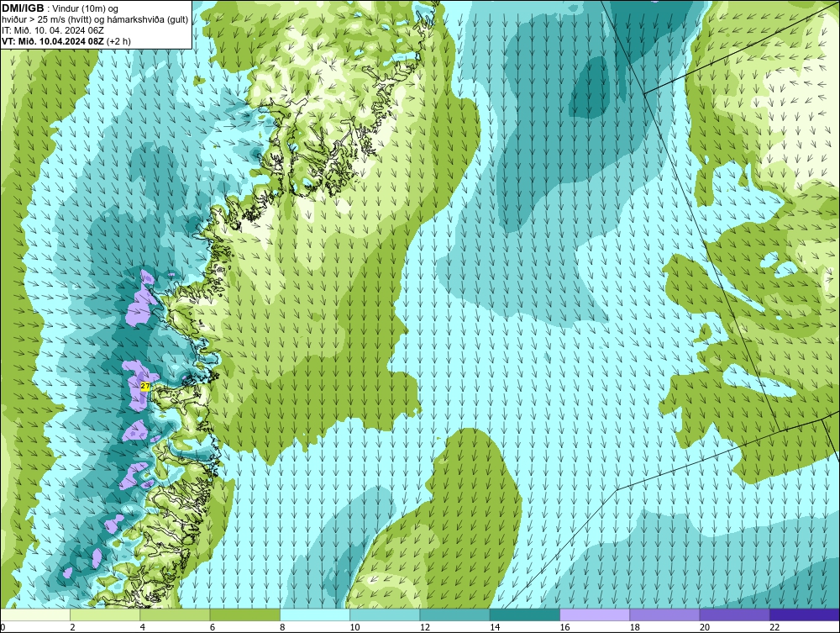Screen dimensions: 840x633
Task: Click the legend scale label '14'
Action: 495,628
